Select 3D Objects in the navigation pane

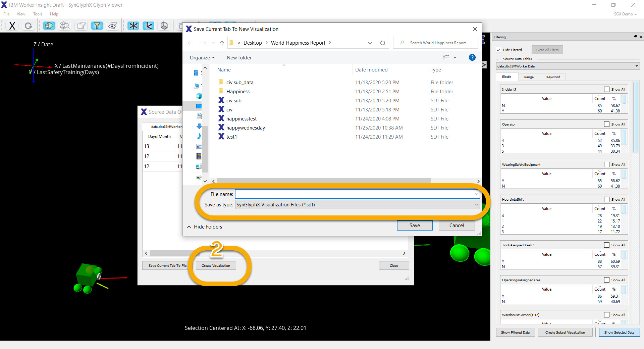tap(199, 96)
